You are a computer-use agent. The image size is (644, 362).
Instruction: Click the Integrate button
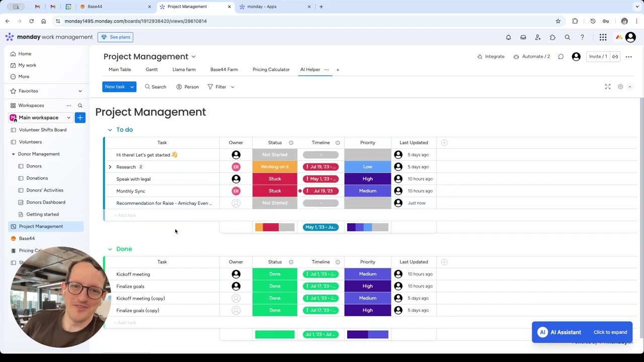[491, 57]
